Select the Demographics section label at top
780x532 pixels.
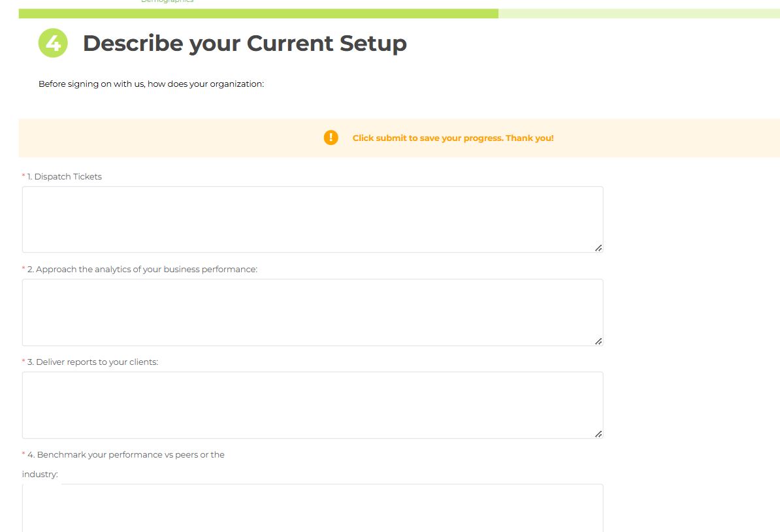pos(166,2)
